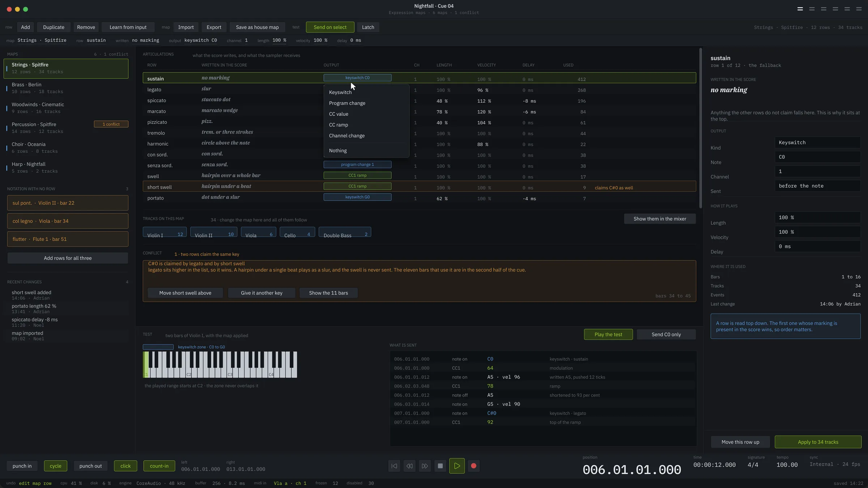Click Save as house map

click(x=257, y=27)
